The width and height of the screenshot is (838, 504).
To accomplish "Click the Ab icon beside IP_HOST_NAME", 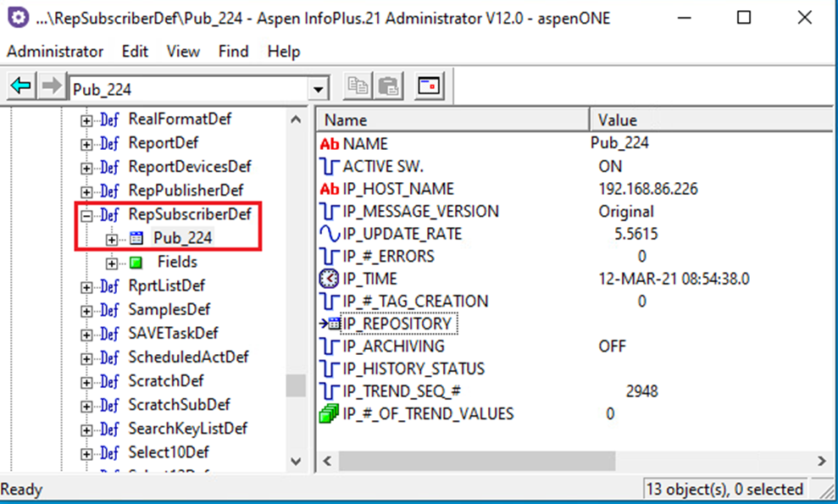I will tap(330, 189).
